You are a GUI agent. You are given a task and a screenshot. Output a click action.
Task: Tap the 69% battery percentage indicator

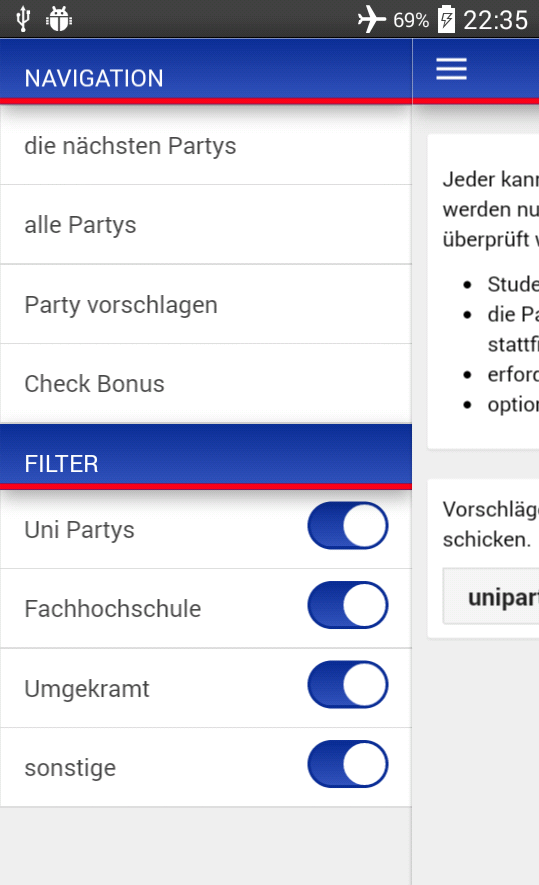[411, 20]
